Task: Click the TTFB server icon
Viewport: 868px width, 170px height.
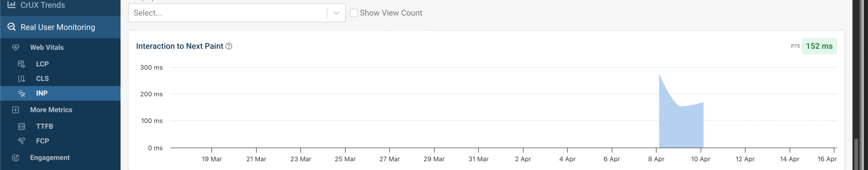Action: [x=21, y=126]
